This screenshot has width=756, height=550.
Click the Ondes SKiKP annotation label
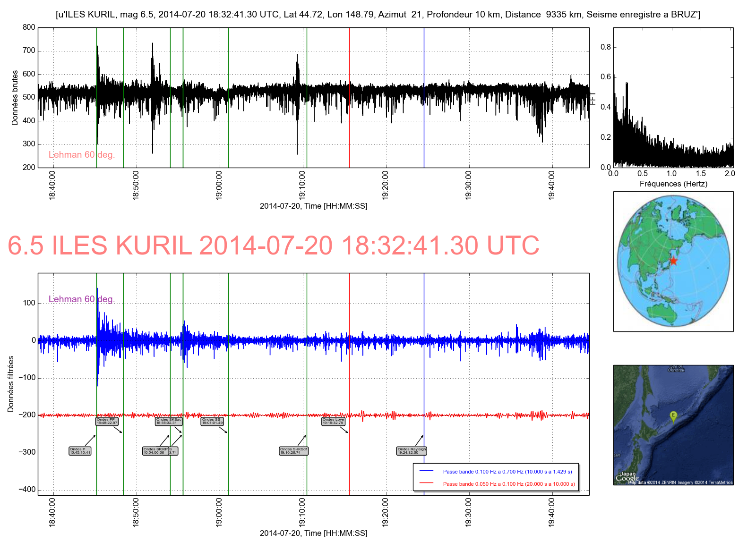[x=155, y=451]
